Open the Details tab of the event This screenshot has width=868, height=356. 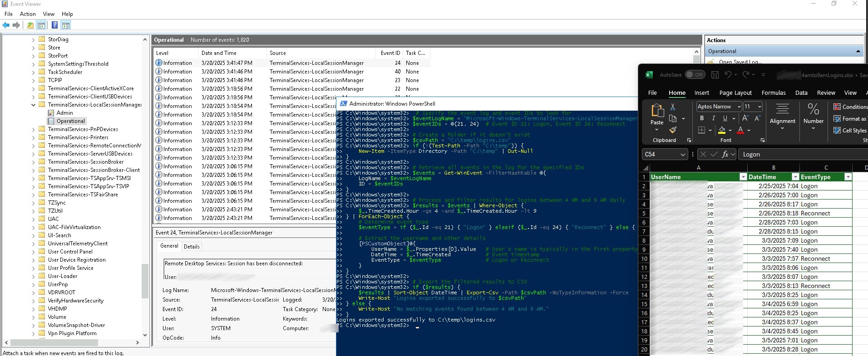click(192, 247)
